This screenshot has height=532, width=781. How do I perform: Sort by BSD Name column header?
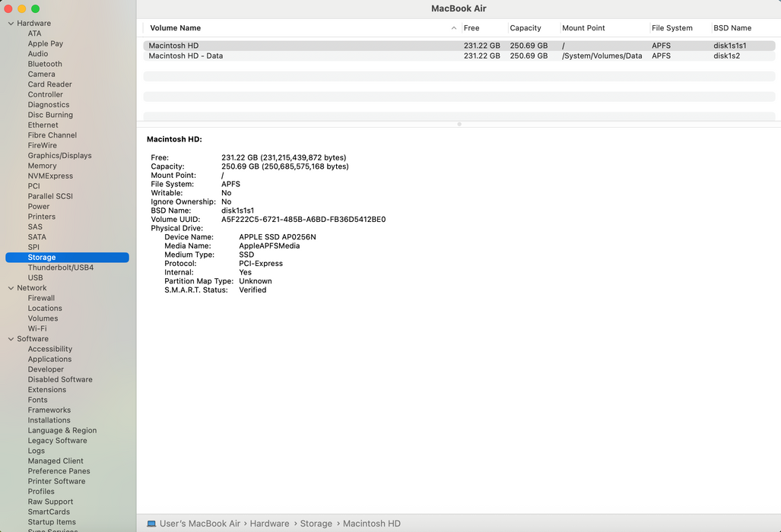(732, 28)
